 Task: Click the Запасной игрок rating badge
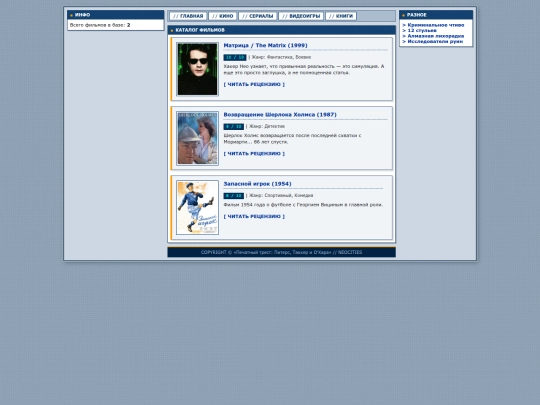coord(233,196)
